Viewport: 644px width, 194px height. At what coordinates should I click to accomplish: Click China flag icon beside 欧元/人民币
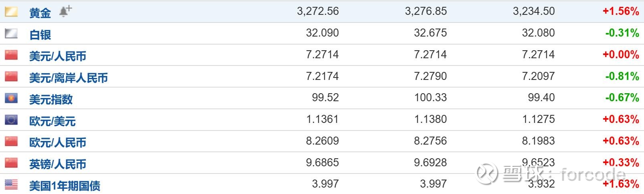pyautogui.click(x=11, y=141)
